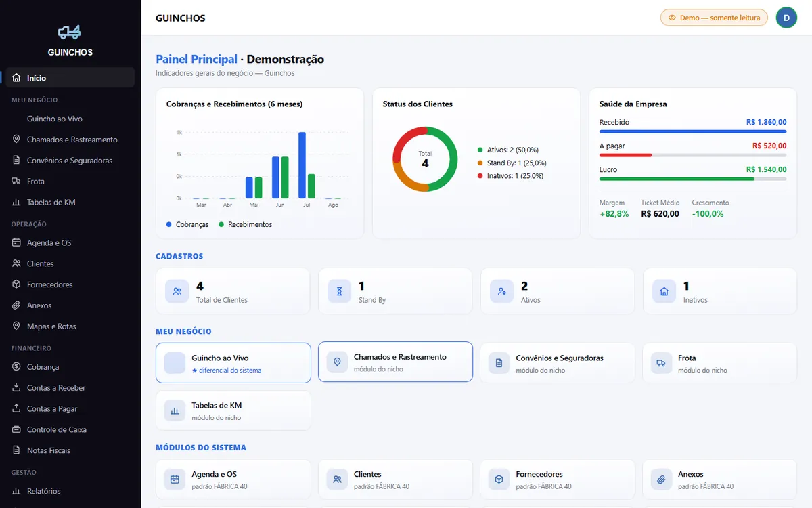Open the Convênios e Seguradoras card
The image size is (812, 508).
pyautogui.click(x=558, y=363)
